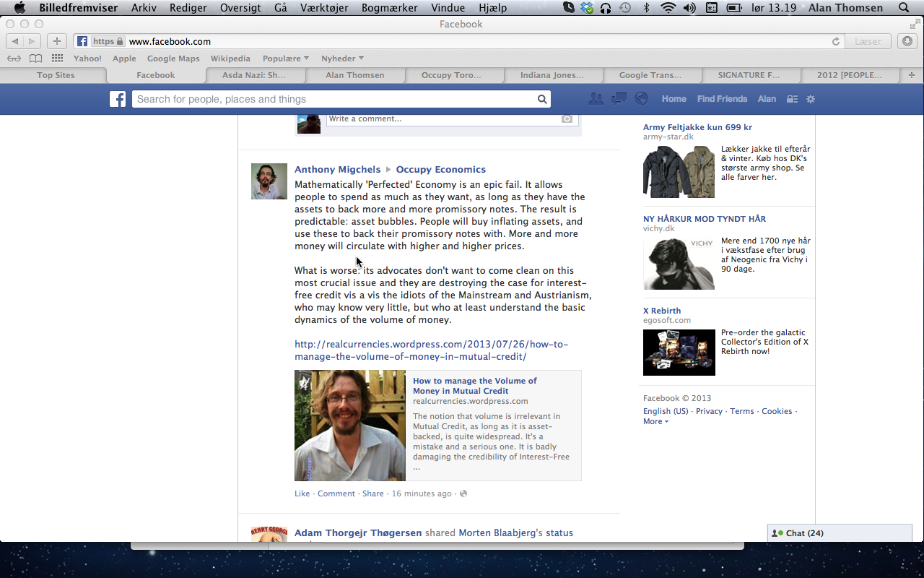Image resolution: width=924 pixels, height=578 pixels.
Task: Open Facebook messages icon
Action: 619,99
